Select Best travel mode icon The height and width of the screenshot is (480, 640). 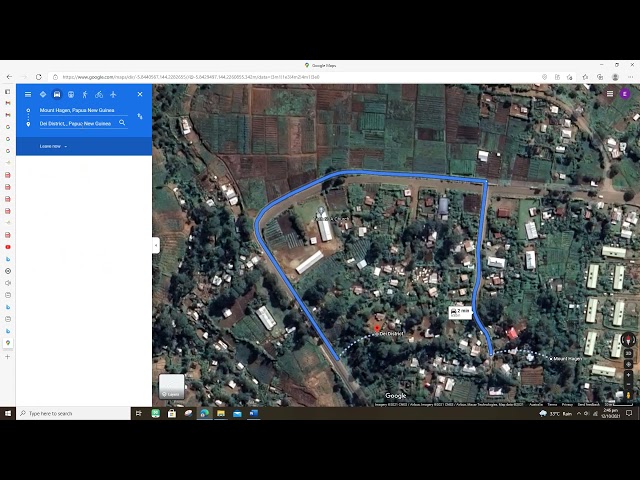43,94
